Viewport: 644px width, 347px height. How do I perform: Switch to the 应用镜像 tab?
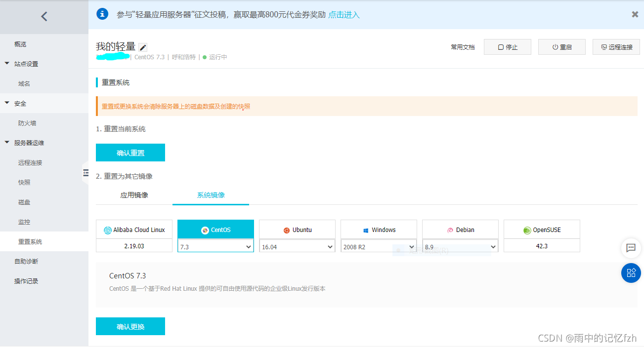[x=134, y=195]
